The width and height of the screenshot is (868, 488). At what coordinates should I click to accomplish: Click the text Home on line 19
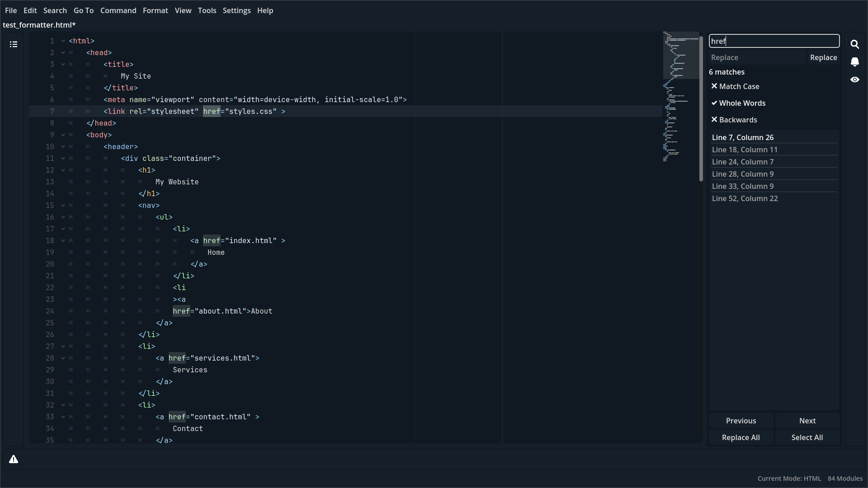coord(216,252)
